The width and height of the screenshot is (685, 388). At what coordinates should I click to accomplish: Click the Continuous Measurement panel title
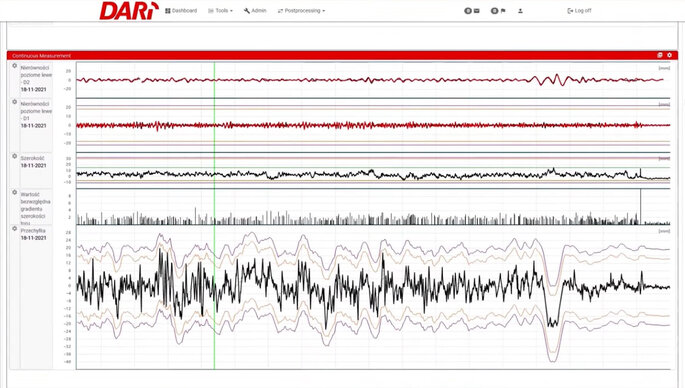[42, 55]
